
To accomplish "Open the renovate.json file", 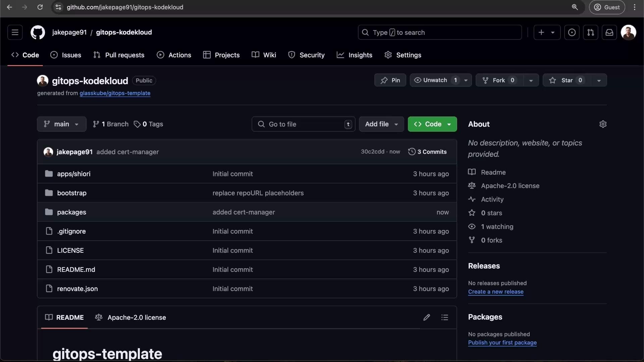I will pyautogui.click(x=77, y=289).
